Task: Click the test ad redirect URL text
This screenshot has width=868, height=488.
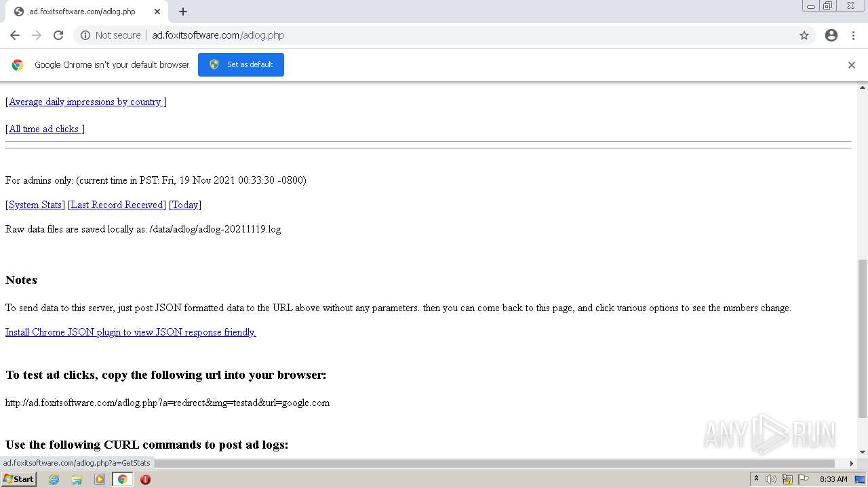Action: (x=167, y=403)
